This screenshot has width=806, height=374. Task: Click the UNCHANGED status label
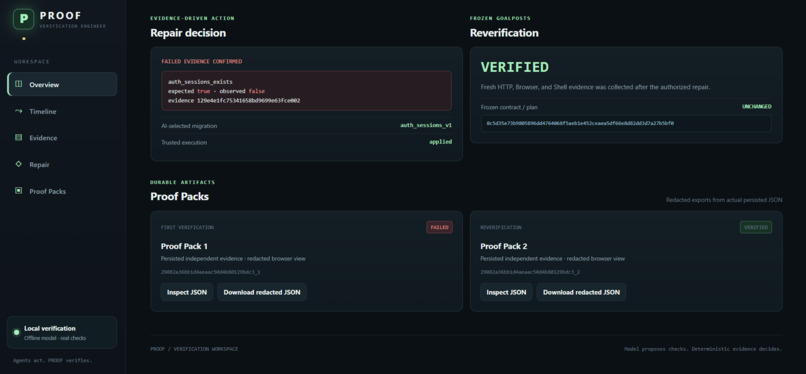(x=757, y=107)
